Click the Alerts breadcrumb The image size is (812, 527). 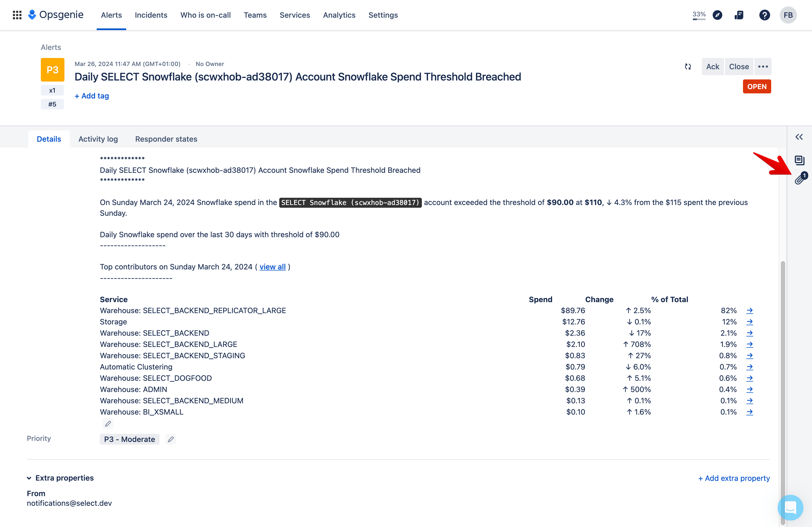click(51, 47)
